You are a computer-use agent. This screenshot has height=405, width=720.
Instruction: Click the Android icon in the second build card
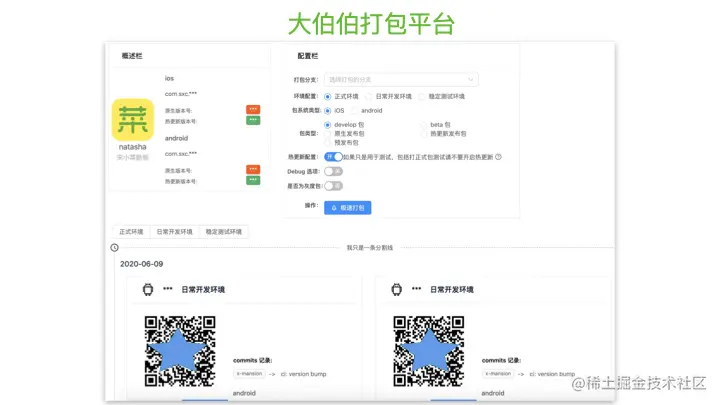point(397,289)
